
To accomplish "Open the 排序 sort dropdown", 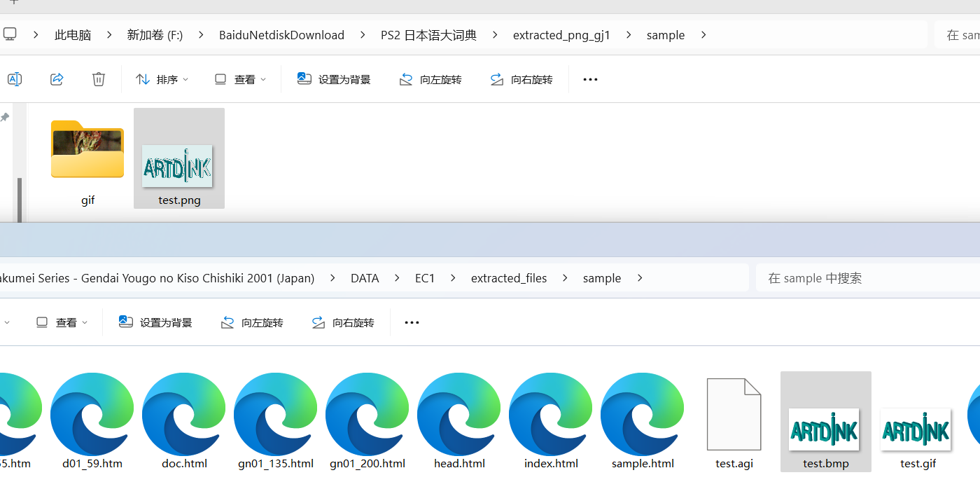I will [162, 80].
